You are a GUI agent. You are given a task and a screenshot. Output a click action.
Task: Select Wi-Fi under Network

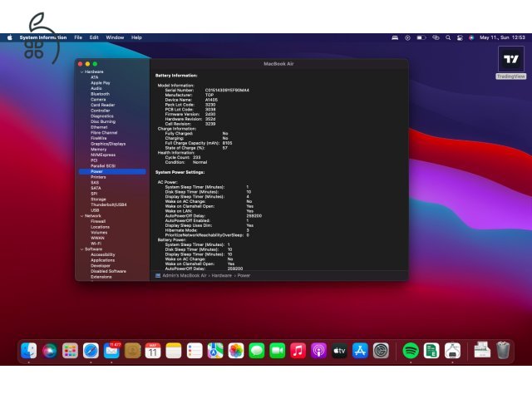point(96,244)
